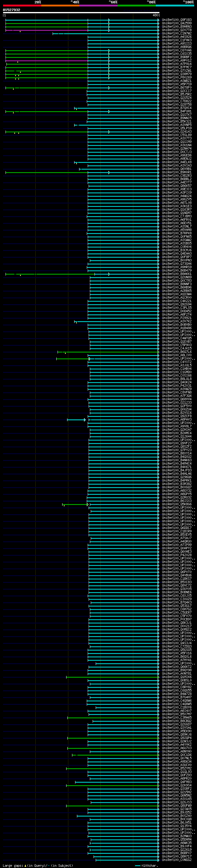Open hit UniRef100_C4WTQ5
The height and width of the screenshot is (868, 197).
tap(177, 338)
